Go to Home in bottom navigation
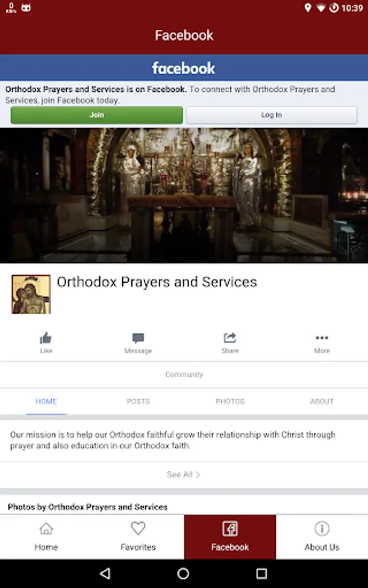 click(46, 536)
